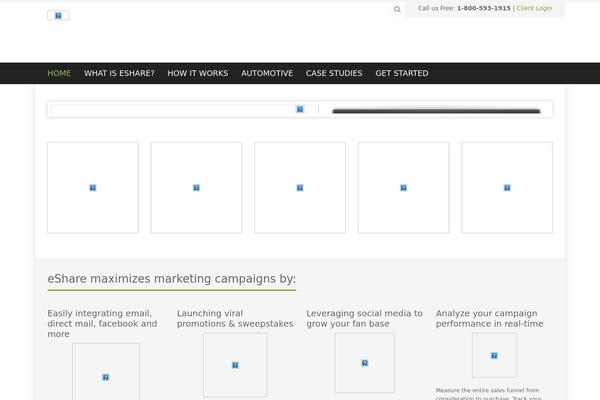Viewport: 600px width, 400px height.
Task: Open the second thumbnail in the five-tile row
Action: [196, 188]
